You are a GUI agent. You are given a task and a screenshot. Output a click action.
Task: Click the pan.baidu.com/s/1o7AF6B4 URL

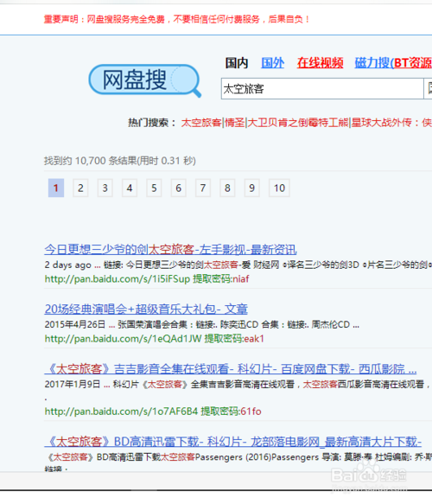[121, 411]
